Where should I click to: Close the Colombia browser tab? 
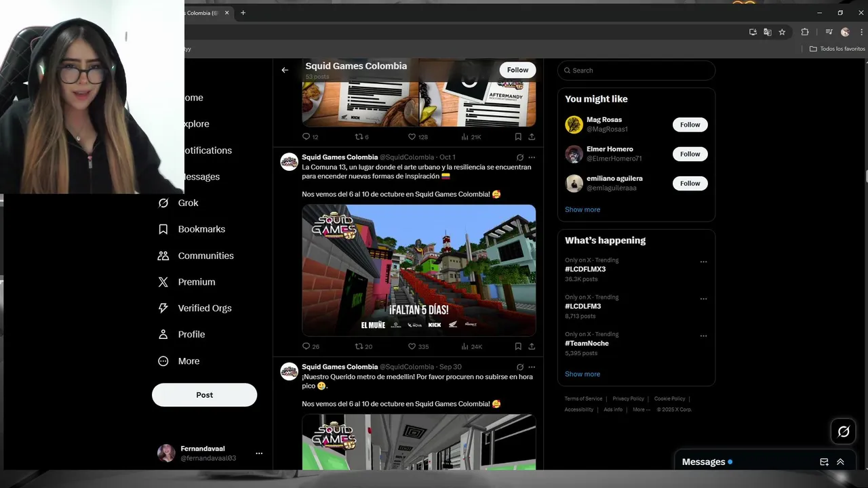[226, 13]
